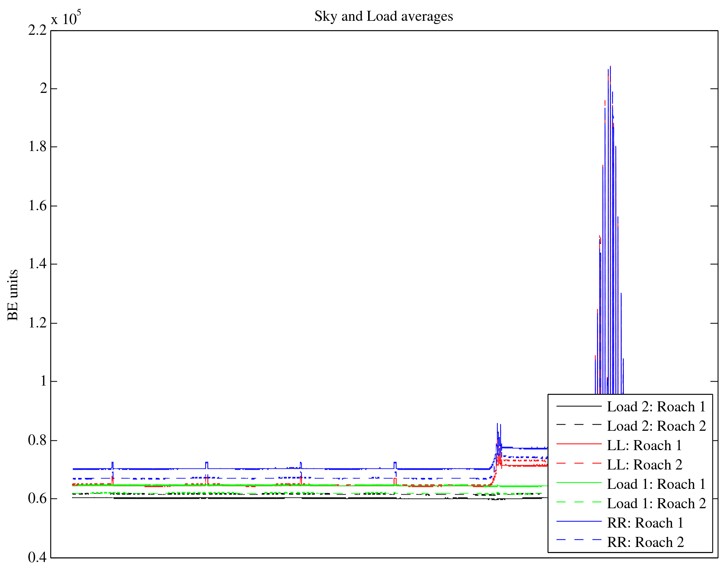This screenshot has height=571, width=728.
Task: Click the 'RR: Roach 2' legend label
Action: pos(645,542)
